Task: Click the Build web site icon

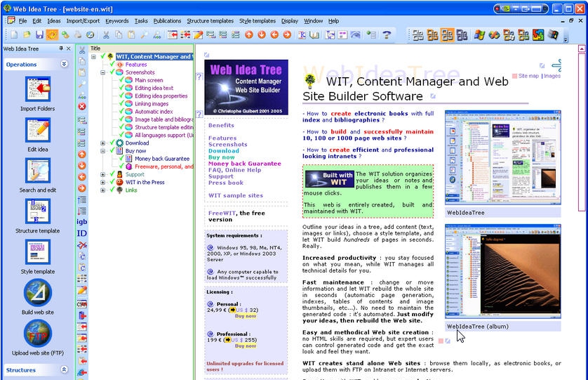Action: point(37,293)
